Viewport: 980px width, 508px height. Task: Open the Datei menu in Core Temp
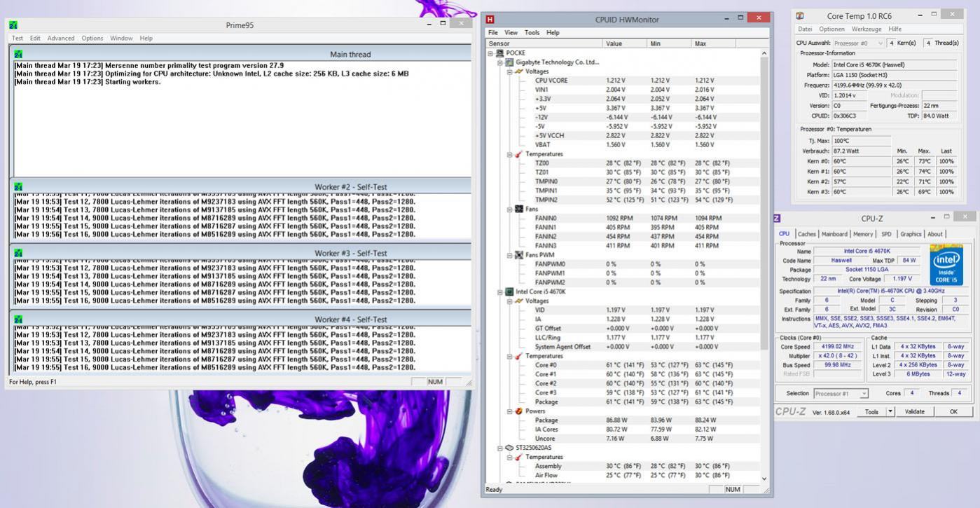point(805,29)
